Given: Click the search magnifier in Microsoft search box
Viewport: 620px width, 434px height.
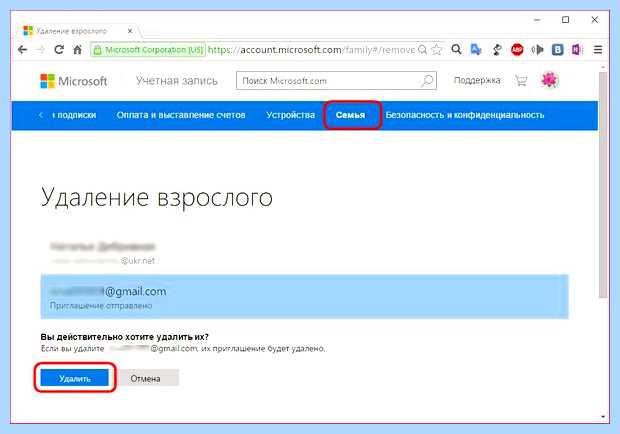Looking at the screenshot, I should (427, 81).
